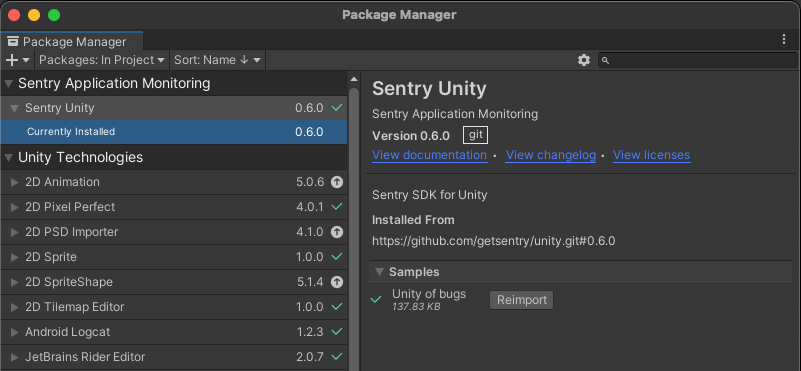Click the 4.0.1 version of 2D Pixel Perfect
The image size is (801, 371).
point(310,207)
